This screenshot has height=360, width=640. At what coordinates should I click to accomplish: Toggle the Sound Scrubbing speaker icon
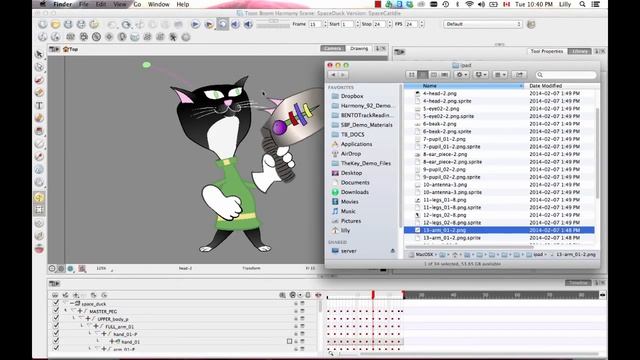tap(248, 24)
